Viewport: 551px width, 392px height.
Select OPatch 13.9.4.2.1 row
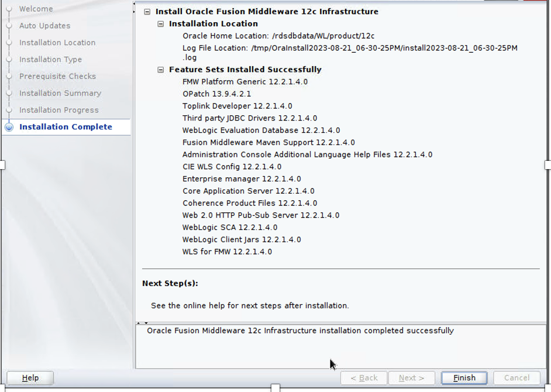coord(216,94)
